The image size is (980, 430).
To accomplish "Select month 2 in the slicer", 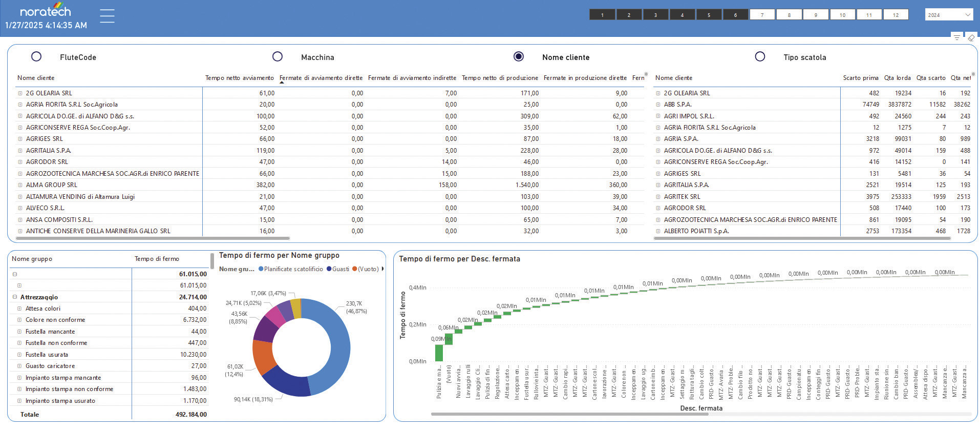I will click(629, 15).
